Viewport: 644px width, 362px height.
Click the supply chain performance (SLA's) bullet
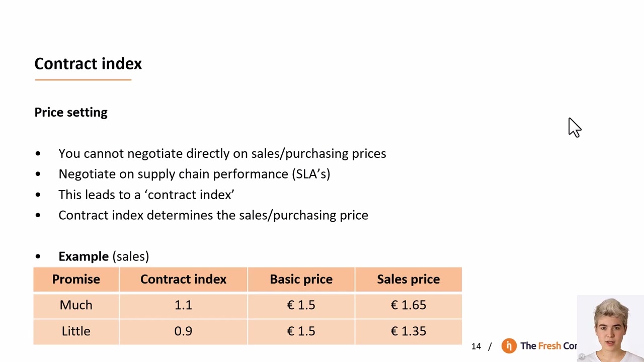(x=194, y=174)
